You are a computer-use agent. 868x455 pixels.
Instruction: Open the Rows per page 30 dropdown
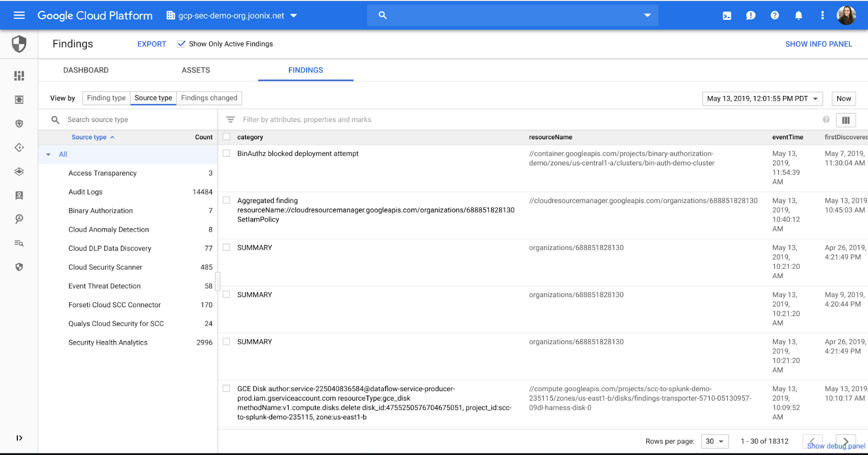715,441
